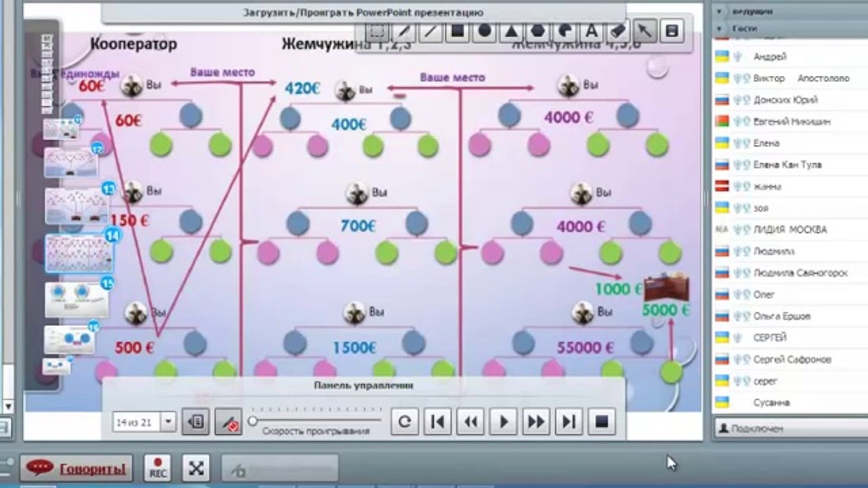The image size is (868, 488).
Task: Select the dashed selection marquee tool
Action: click(377, 31)
